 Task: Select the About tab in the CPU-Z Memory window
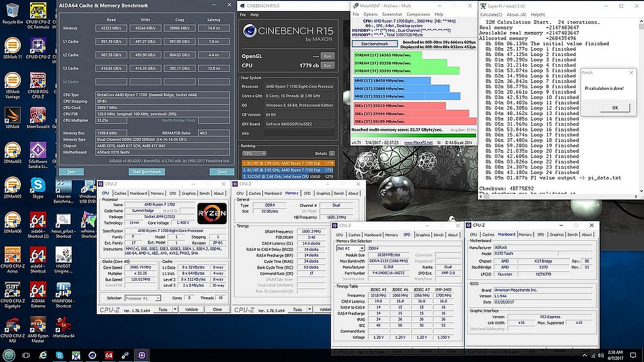tap(353, 193)
